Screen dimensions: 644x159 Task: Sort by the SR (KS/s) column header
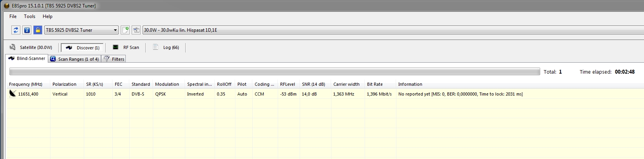tap(94, 85)
